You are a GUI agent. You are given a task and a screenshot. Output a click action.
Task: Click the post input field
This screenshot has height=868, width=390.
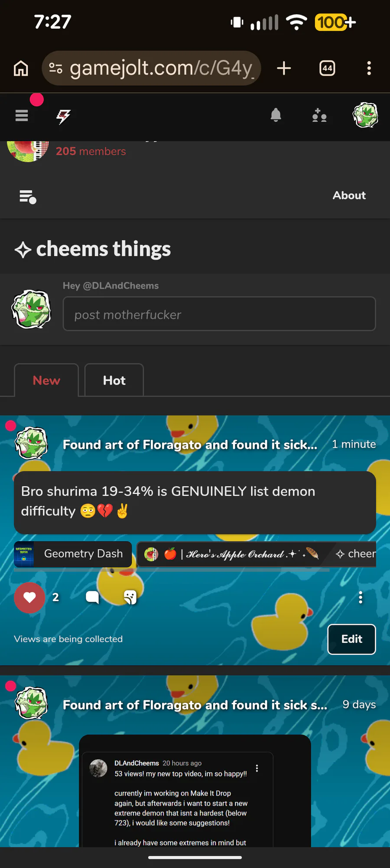click(x=219, y=314)
